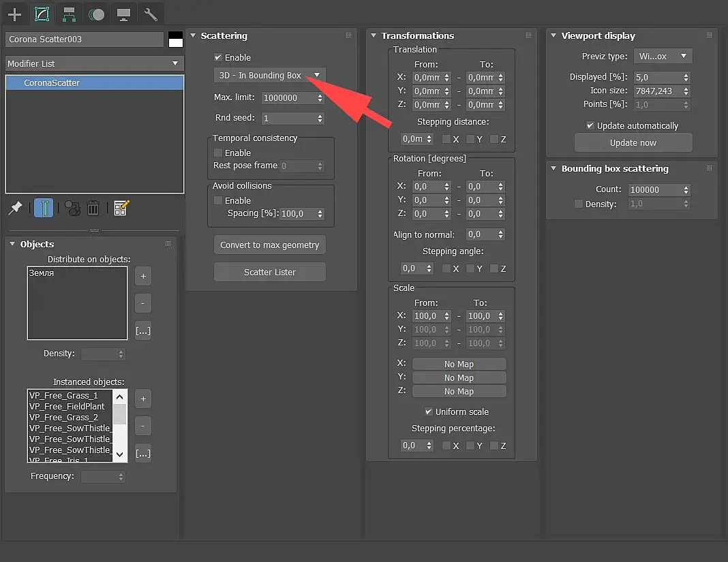Image resolution: width=728 pixels, height=562 pixels.
Task: Click Scale Z No Map button
Action: tap(459, 391)
